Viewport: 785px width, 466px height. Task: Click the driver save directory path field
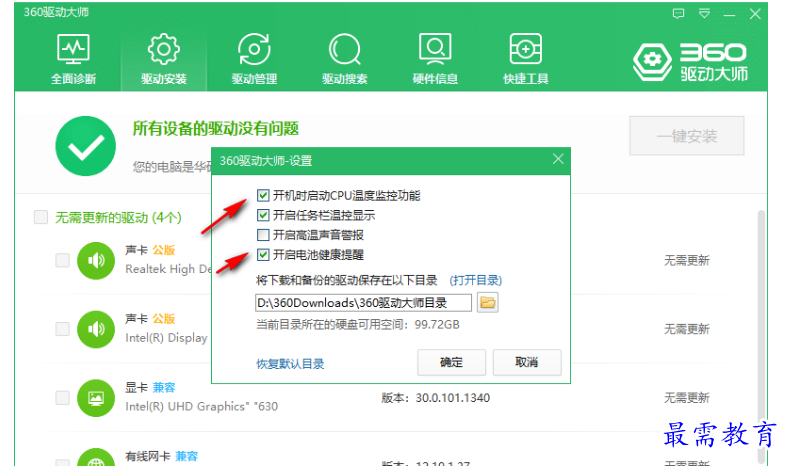pos(363,303)
